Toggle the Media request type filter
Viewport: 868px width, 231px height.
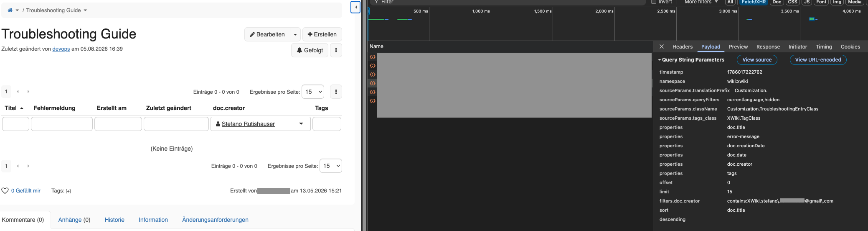click(855, 2)
